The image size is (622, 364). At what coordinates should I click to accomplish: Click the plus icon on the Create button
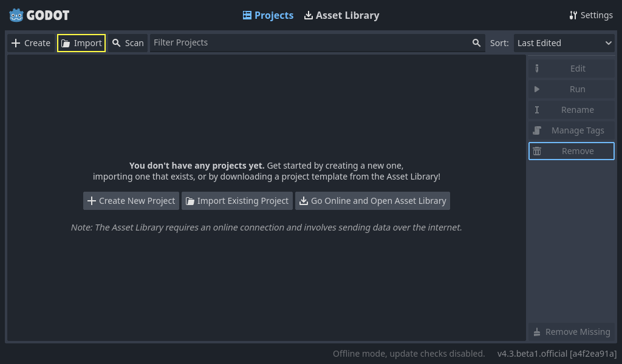[15, 42]
